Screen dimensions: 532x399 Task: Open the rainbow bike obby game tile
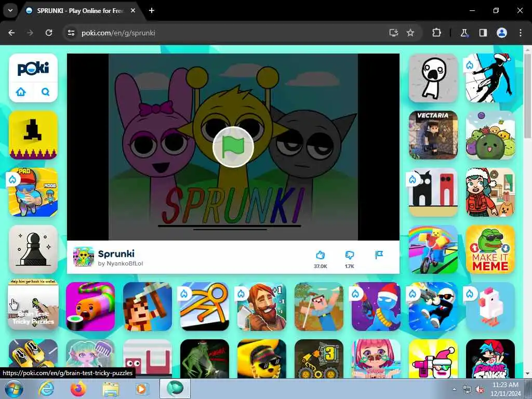[433, 249]
